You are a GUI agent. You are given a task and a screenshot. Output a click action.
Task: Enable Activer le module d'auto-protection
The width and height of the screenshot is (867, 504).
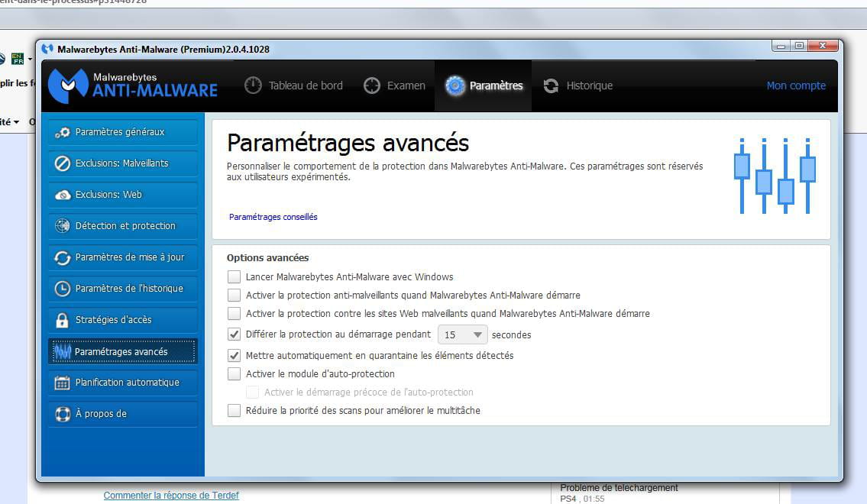234,373
